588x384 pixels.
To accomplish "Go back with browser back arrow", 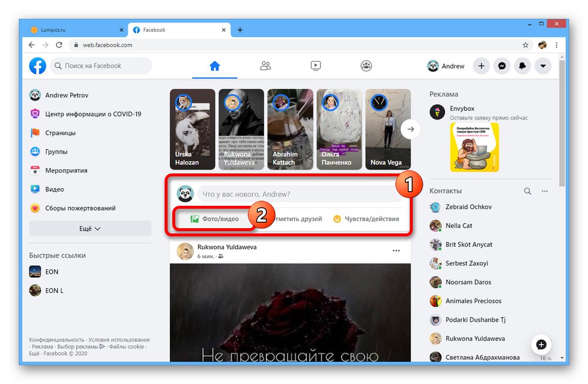I will coord(32,45).
